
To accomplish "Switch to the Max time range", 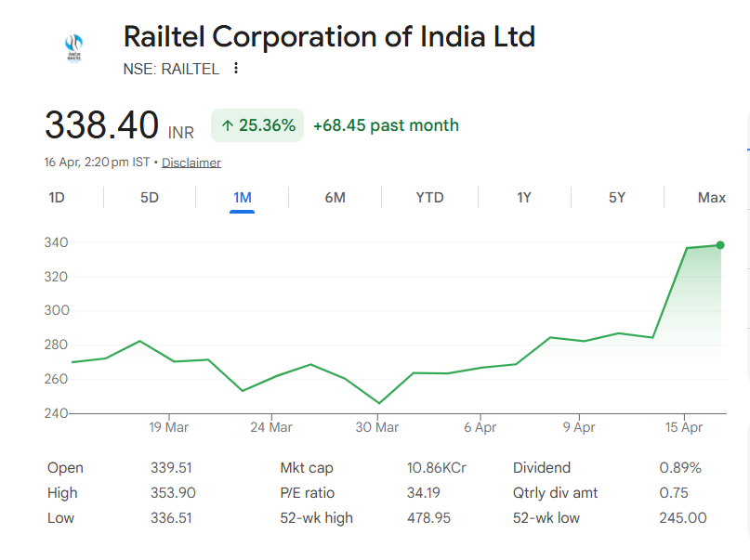I will pos(711,197).
